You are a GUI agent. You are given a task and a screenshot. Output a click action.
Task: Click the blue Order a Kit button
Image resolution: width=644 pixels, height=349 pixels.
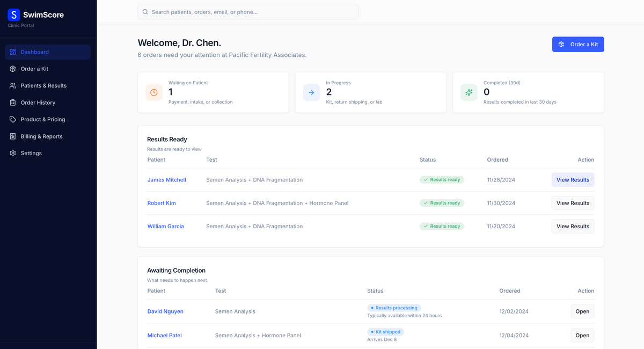(578, 45)
